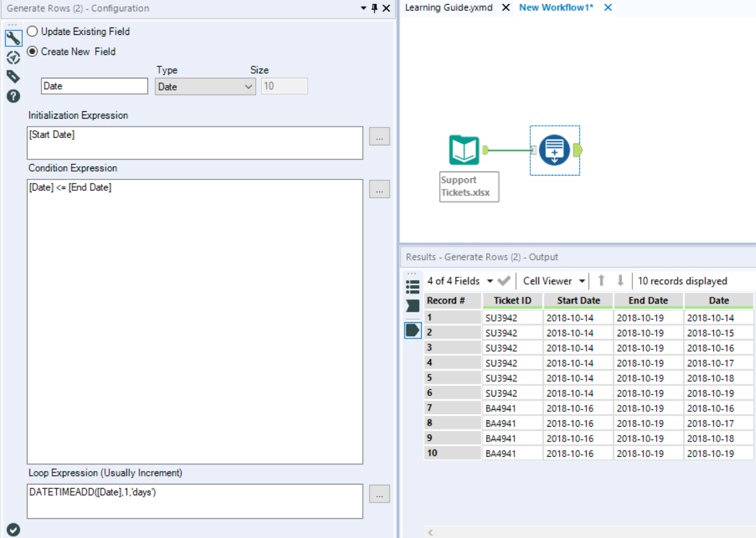Select the Update Existing Field radio button
Image resolution: width=756 pixels, height=538 pixels.
32,31
